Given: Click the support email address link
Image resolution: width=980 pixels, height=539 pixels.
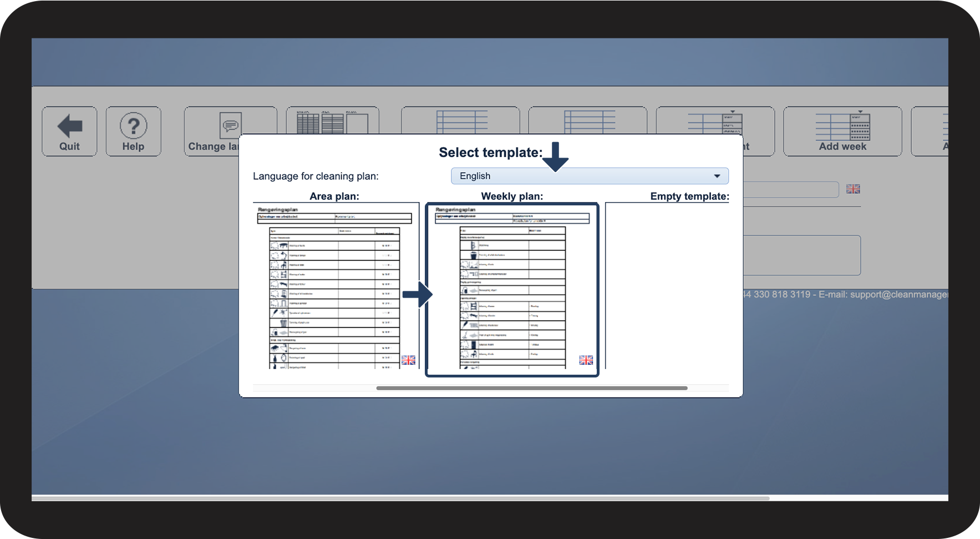Looking at the screenshot, I should click(898, 294).
